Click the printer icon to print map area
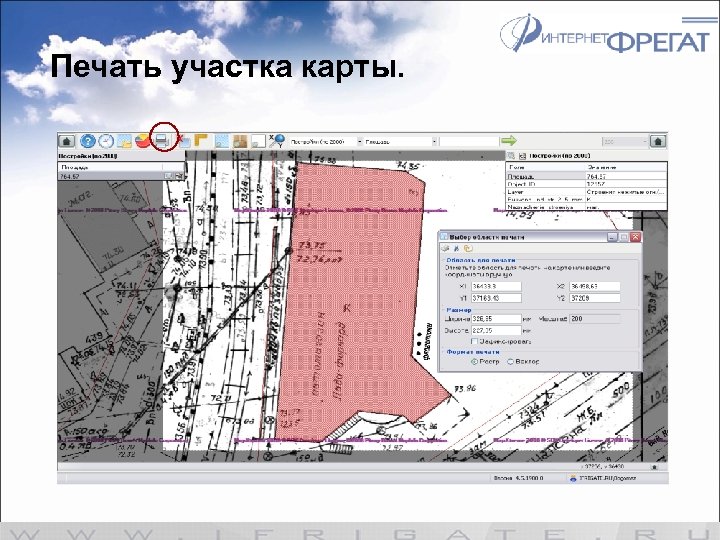This screenshot has width=720, height=540. [163, 141]
